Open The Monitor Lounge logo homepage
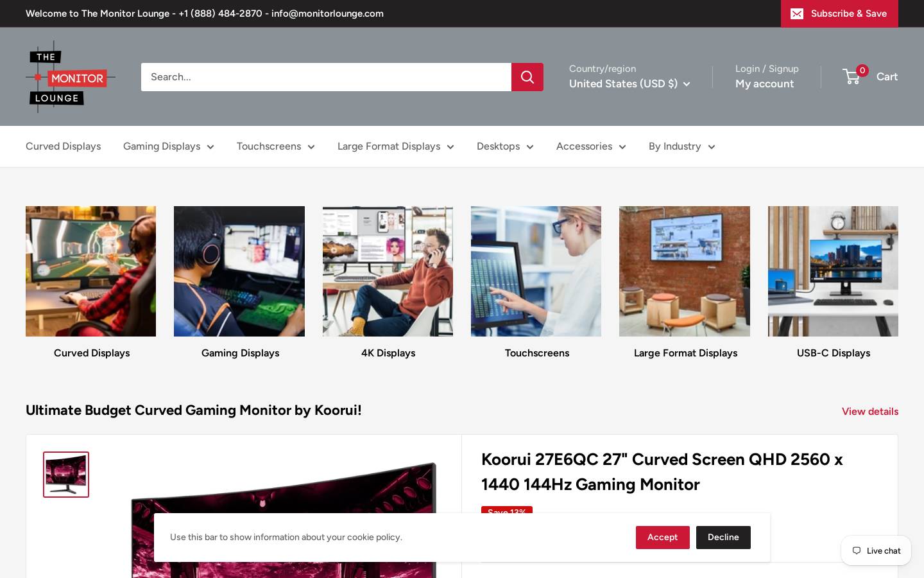The image size is (924, 578). (x=71, y=77)
